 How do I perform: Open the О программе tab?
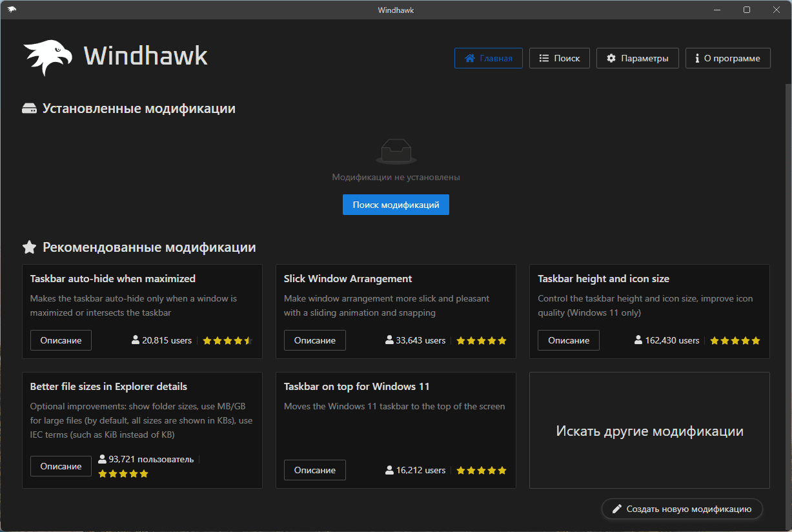point(728,58)
